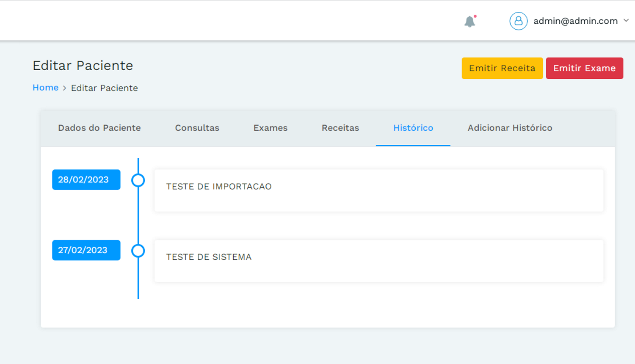Click the admin@admin.com account name
The image size is (635, 364).
point(575,21)
